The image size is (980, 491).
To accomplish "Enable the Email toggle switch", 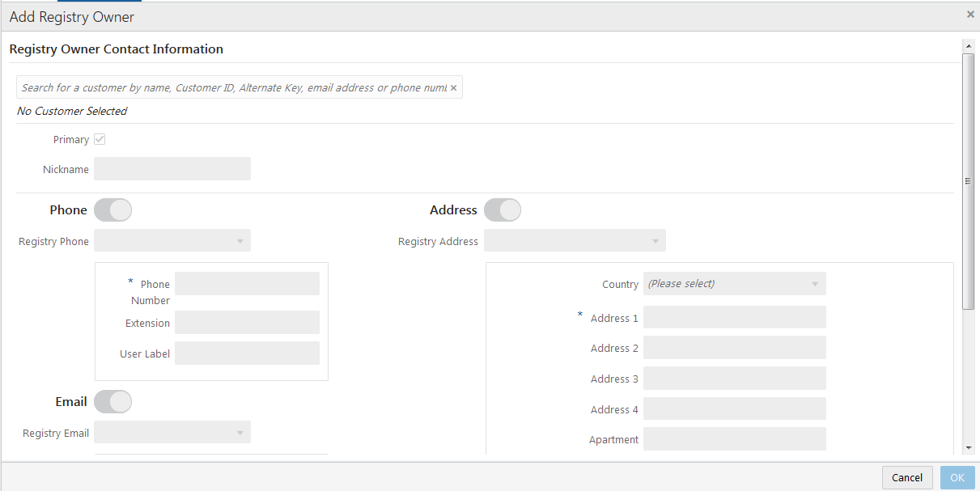I will click(112, 402).
